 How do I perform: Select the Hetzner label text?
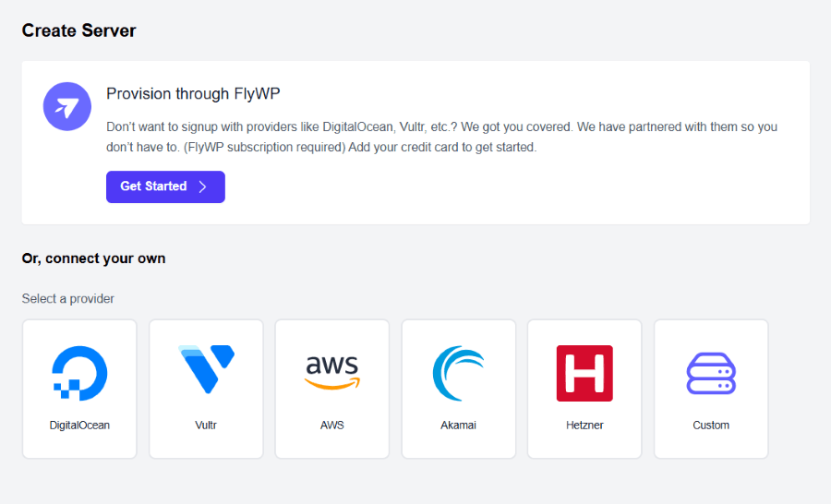(x=584, y=425)
